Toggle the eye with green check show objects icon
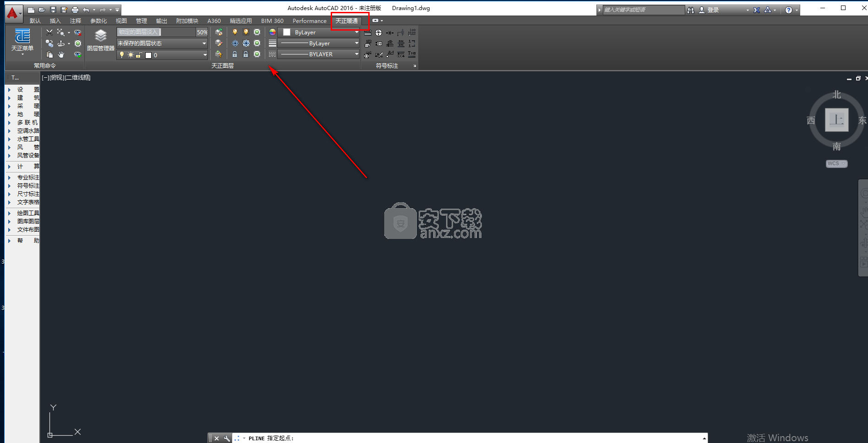This screenshot has width=868, height=443. (x=78, y=54)
